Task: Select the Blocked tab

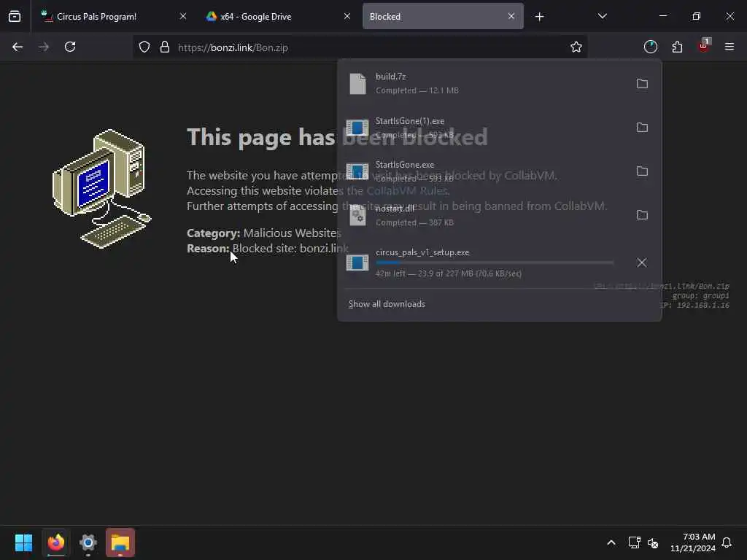Action: click(x=443, y=17)
